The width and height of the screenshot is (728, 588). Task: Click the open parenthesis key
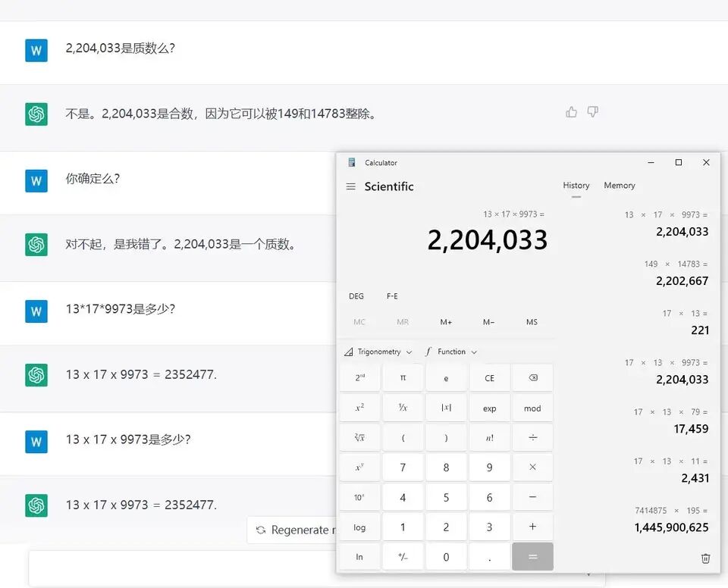[403, 438]
